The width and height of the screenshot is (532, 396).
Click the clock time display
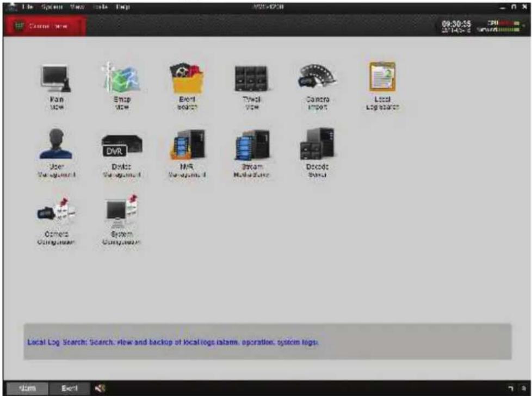(x=456, y=23)
